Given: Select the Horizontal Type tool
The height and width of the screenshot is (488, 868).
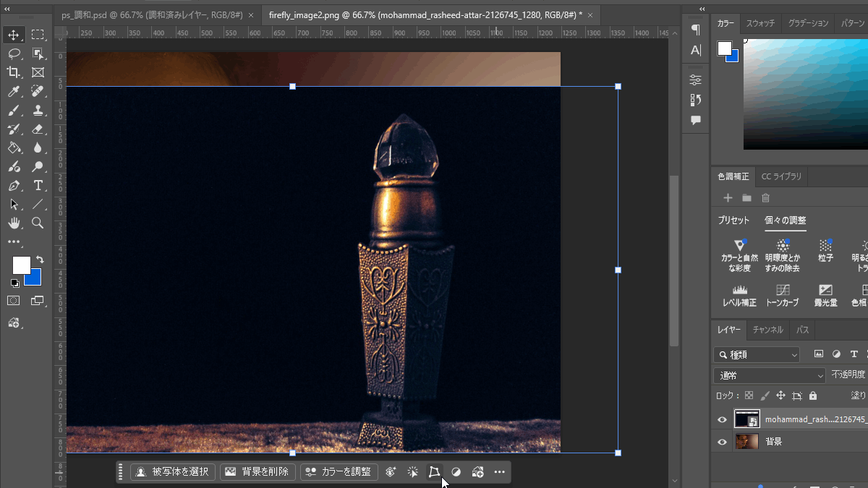Looking at the screenshot, I should click(x=38, y=185).
